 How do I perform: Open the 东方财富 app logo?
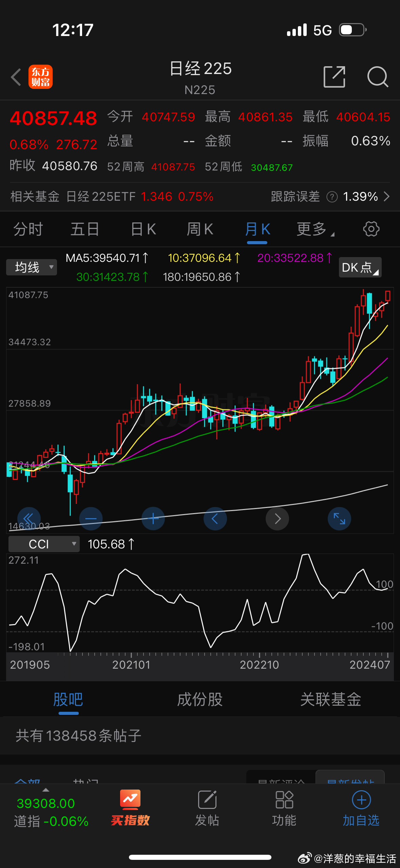click(x=40, y=77)
